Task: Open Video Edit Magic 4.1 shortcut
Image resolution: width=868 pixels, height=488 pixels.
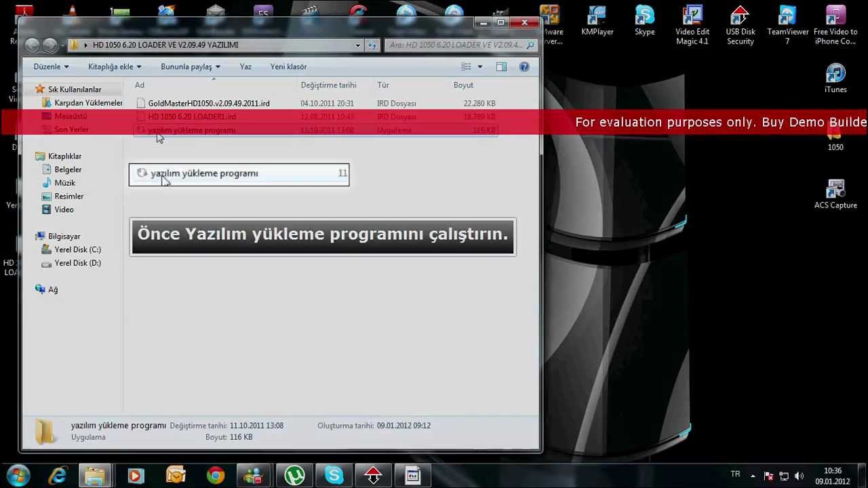Action: 692,26
